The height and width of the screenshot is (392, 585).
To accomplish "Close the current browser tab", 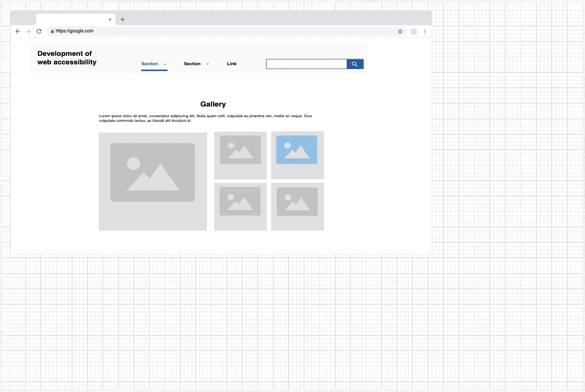I will (x=110, y=20).
